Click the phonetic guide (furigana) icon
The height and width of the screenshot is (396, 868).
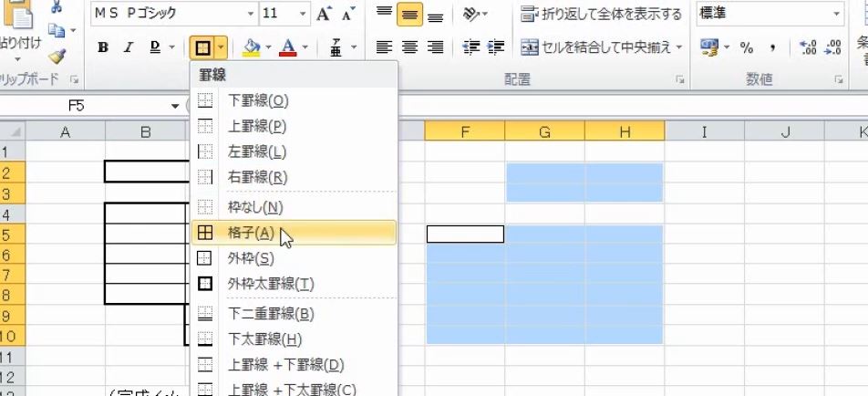tap(336, 47)
